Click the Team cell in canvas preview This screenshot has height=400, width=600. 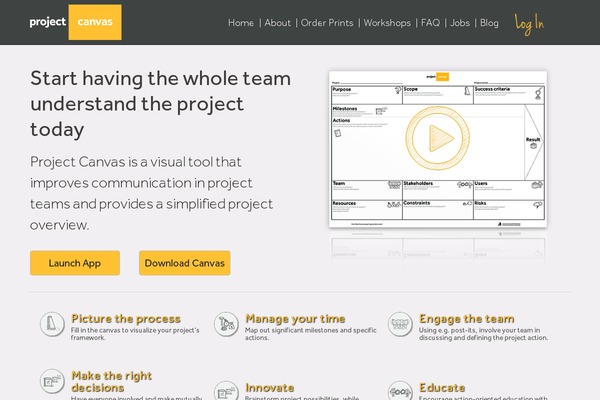367,190
